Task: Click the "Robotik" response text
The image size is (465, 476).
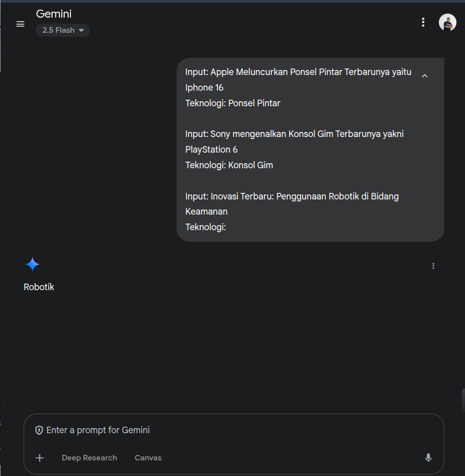Action: click(x=39, y=287)
